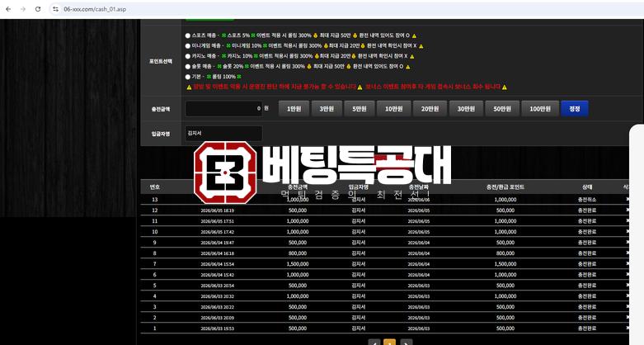This screenshot has width=644, height=345.
Task: Go to the next page with right arrow
Action: (x=406, y=343)
